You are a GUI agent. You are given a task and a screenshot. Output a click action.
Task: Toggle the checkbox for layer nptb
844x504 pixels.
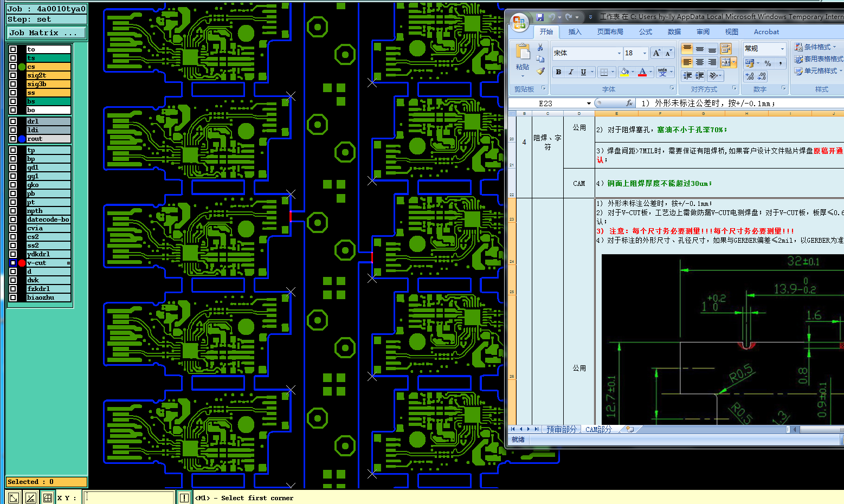coord(13,211)
